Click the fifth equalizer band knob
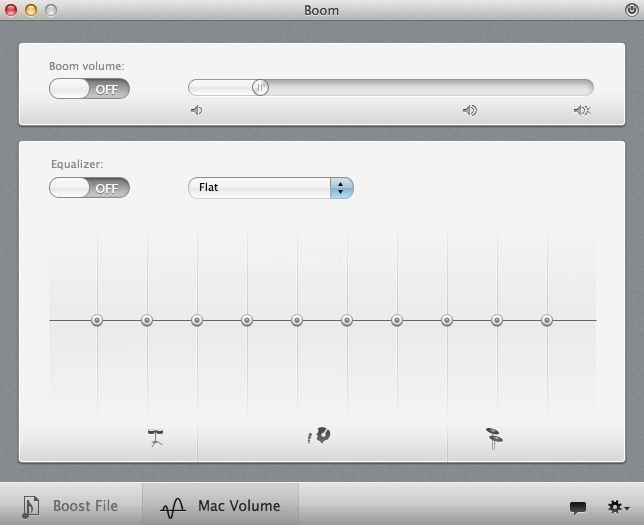 click(x=297, y=320)
